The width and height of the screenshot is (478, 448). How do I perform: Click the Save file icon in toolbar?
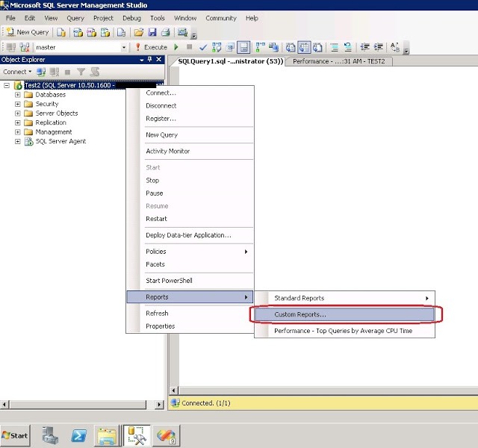pyautogui.click(x=152, y=32)
